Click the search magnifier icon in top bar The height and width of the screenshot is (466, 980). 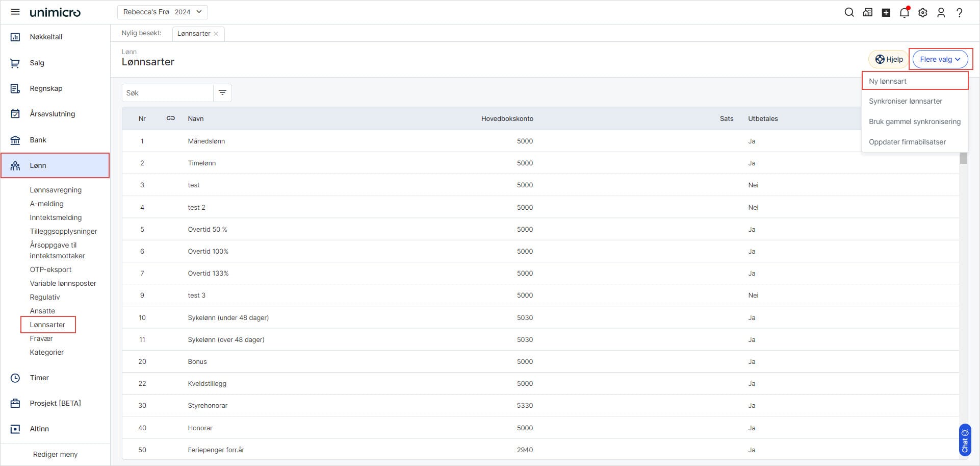849,12
